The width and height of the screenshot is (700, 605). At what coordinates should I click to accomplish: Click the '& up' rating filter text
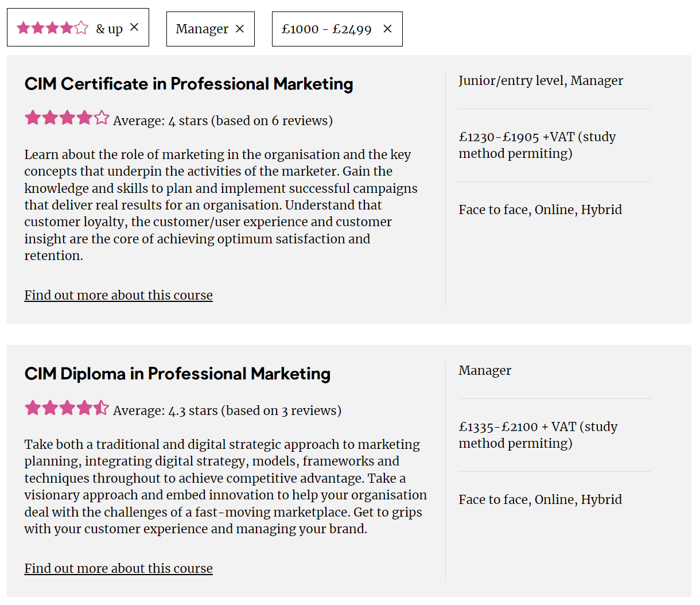(109, 28)
